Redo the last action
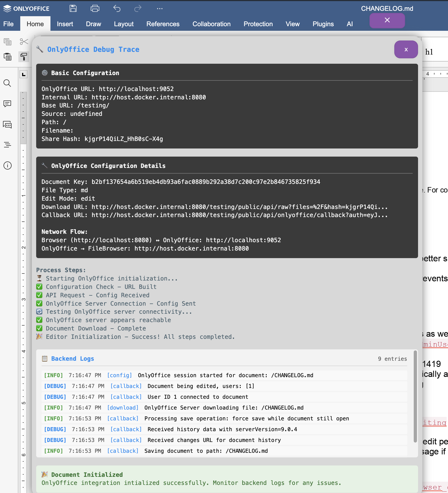The width and height of the screenshot is (448, 493). coord(138,8)
